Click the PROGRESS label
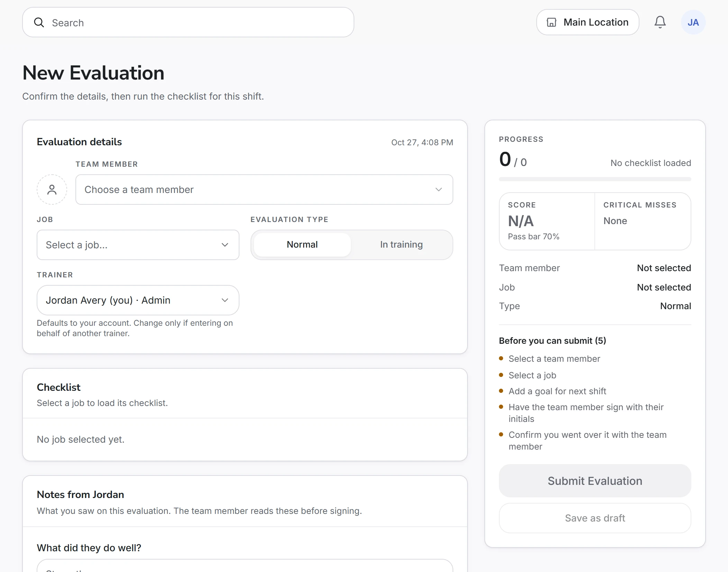This screenshot has height=572, width=728. tap(521, 139)
